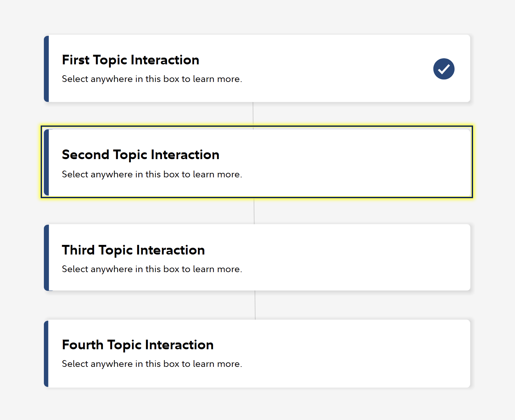Open the Fourth Topic Interaction heading
The width and height of the screenshot is (515, 420).
137,345
